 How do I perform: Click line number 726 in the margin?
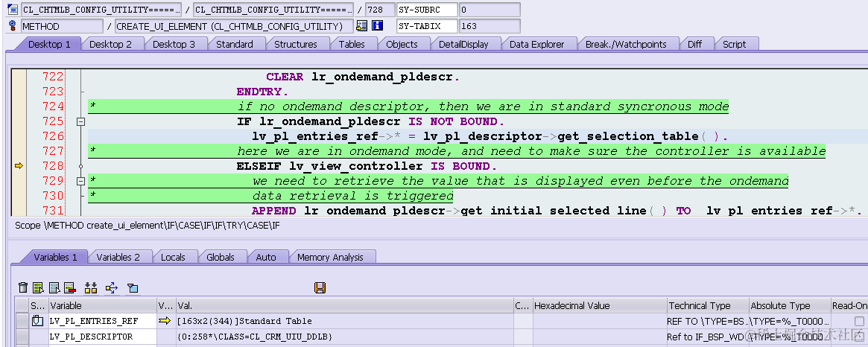click(x=53, y=136)
